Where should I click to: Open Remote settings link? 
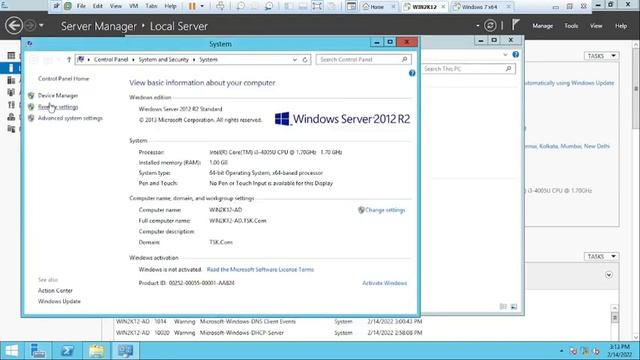click(x=58, y=107)
